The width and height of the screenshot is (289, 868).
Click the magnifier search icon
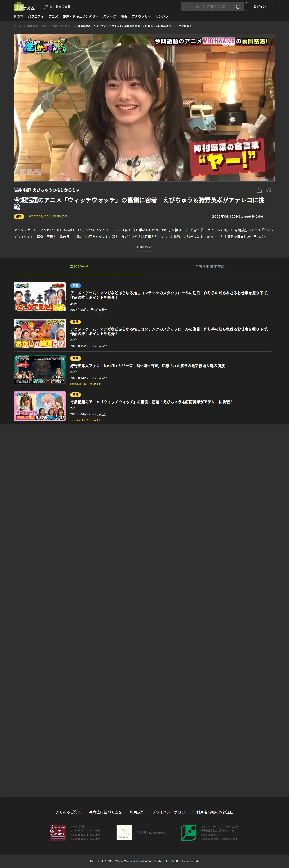[x=238, y=7]
